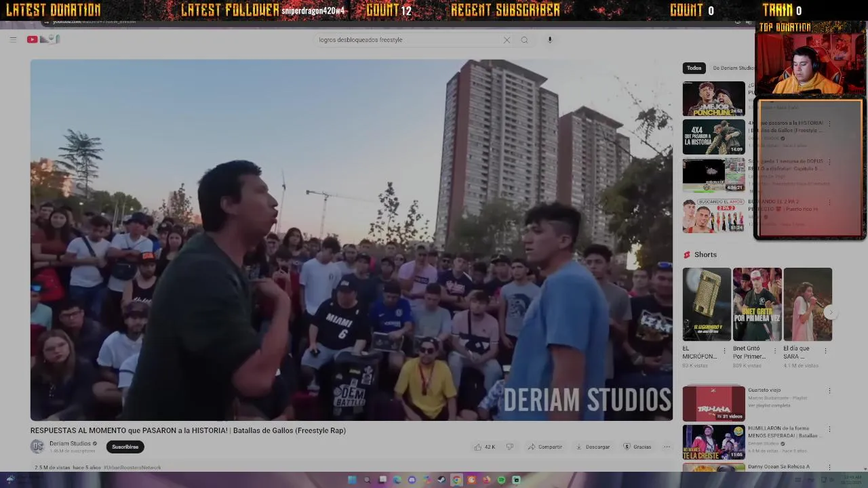This screenshot has width=868, height=488.
Task: Open the HUMILLARON de la forma MENOS ESPERADA thumbnail
Action: click(713, 442)
